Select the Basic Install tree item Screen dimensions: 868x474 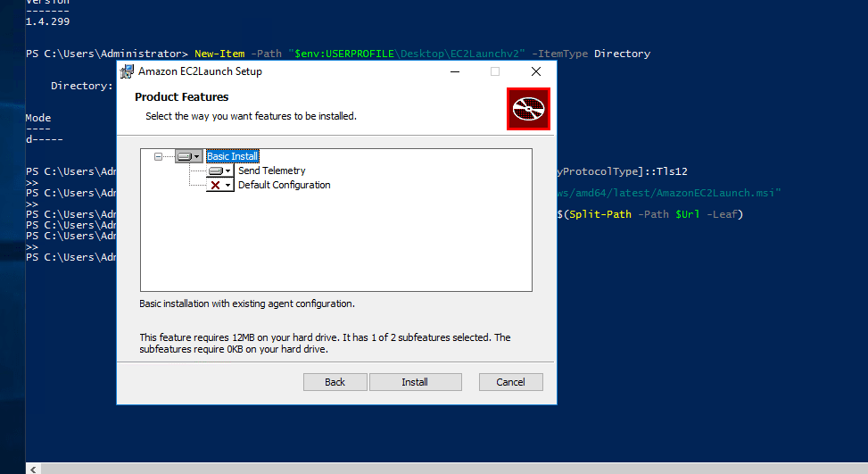233,157
